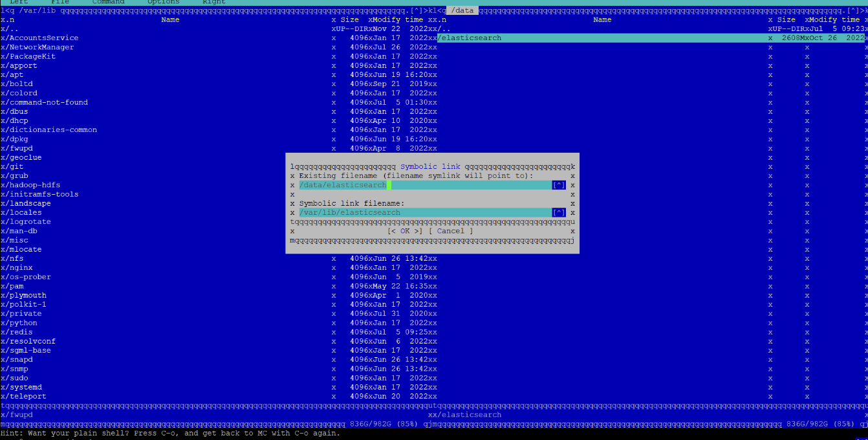Select the /resolvconf directory
This screenshot has width=868, height=440.
(216, 341)
